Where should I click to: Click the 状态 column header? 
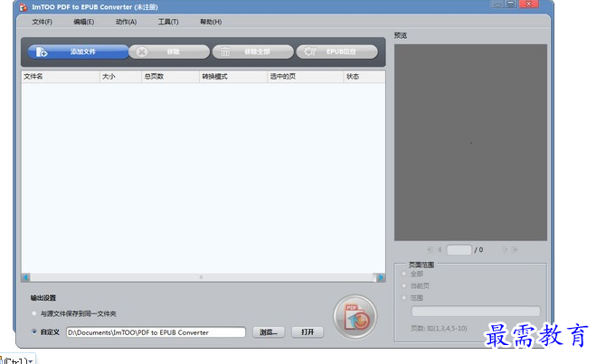[x=364, y=77]
